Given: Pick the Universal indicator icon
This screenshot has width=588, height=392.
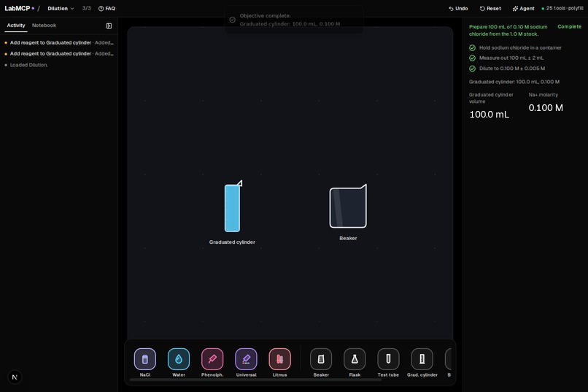Looking at the screenshot, I should pos(246,359).
